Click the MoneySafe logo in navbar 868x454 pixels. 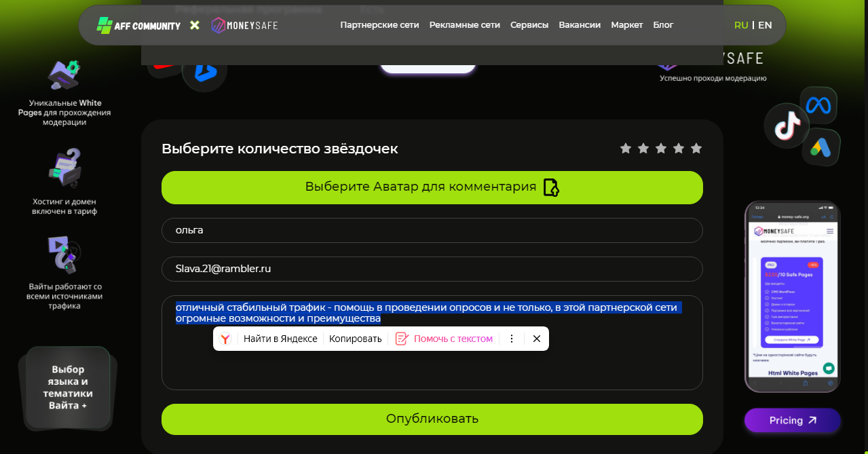(x=244, y=24)
